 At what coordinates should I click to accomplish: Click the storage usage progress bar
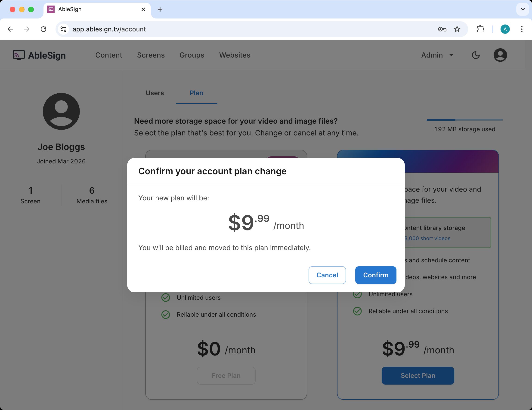(464, 120)
